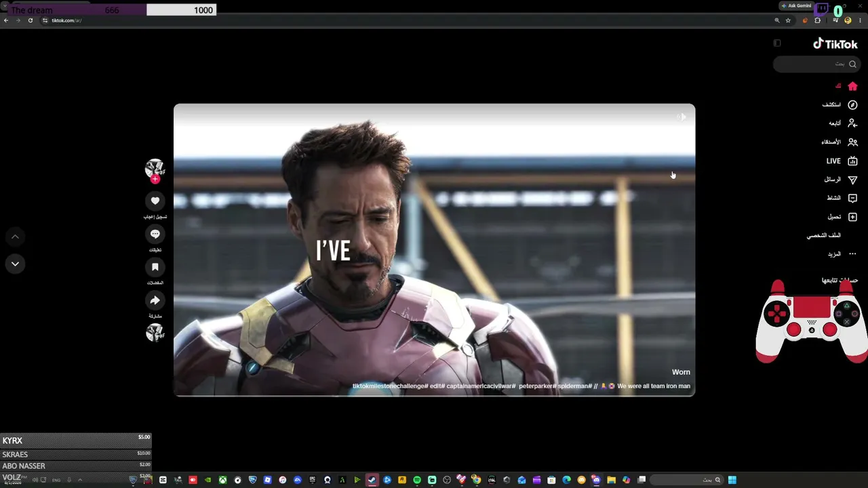868x488 pixels.
Task: Open Spotify from the taskbar
Action: 417,480
